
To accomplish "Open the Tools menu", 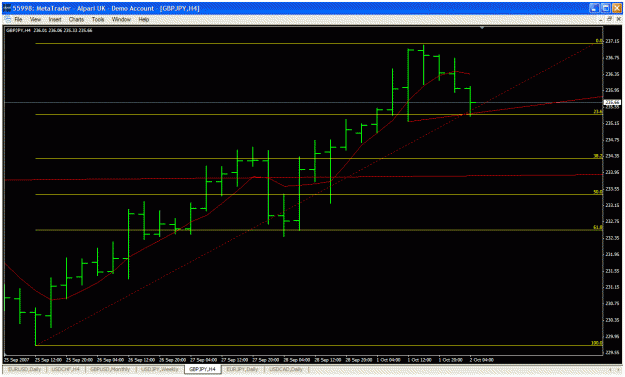I will tap(98, 19).
